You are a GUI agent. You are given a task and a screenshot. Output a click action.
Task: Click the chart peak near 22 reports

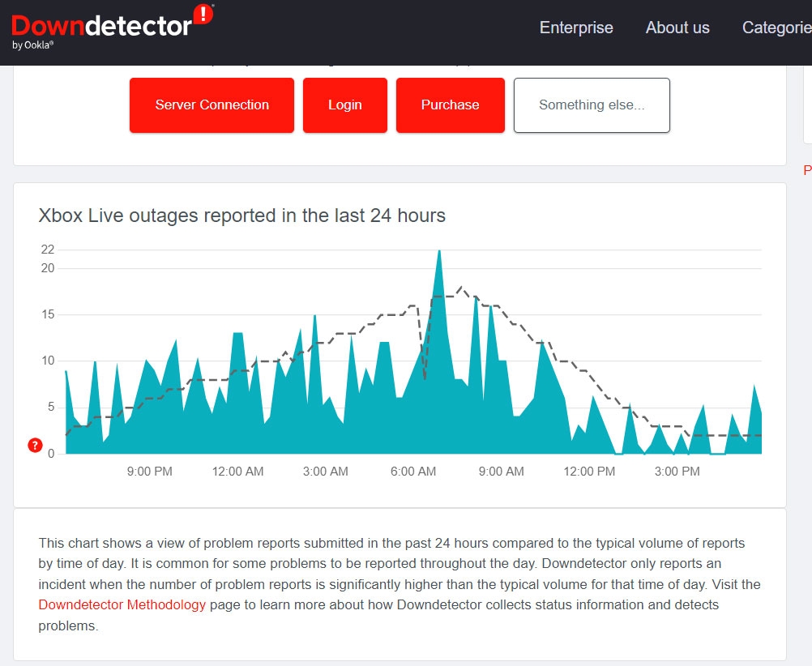(x=439, y=252)
